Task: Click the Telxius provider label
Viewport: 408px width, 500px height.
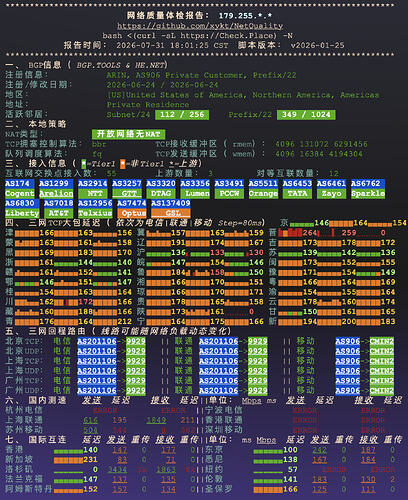Action: pyautogui.click(x=95, y=213)
